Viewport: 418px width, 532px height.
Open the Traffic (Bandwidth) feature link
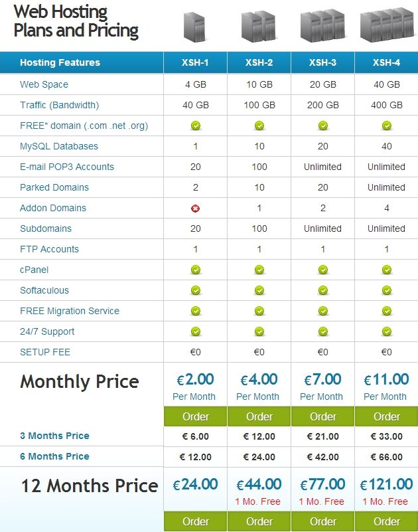click(59, 105)
